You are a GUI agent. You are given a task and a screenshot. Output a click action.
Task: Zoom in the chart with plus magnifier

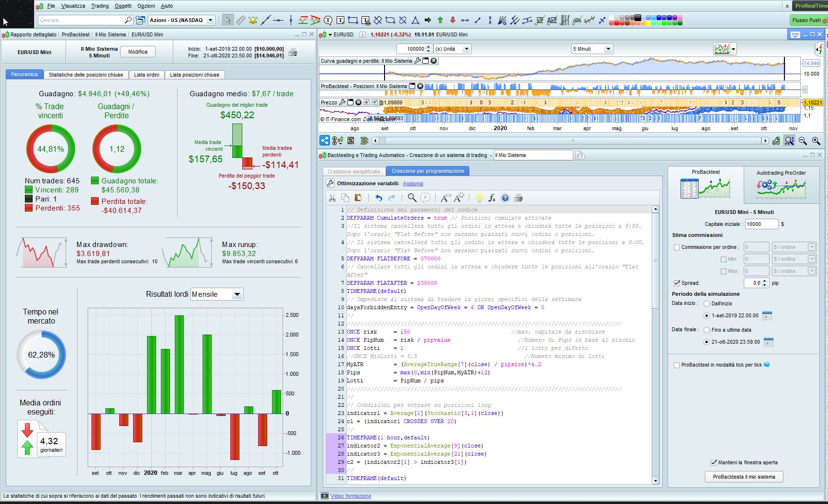816,141
